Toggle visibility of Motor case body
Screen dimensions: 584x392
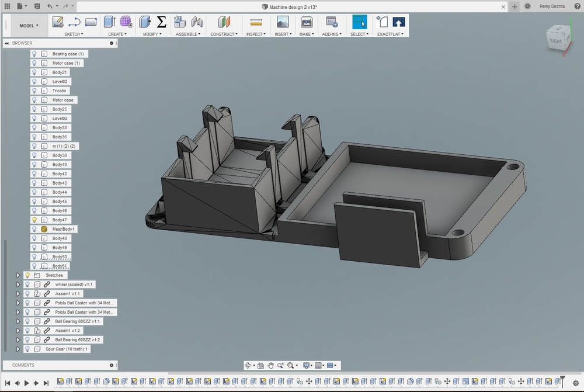click(x=34, y=100)
